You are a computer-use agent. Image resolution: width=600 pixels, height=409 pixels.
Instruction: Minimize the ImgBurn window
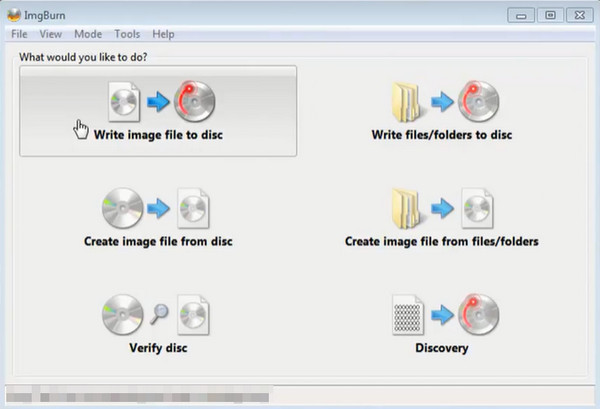[521, 15]
